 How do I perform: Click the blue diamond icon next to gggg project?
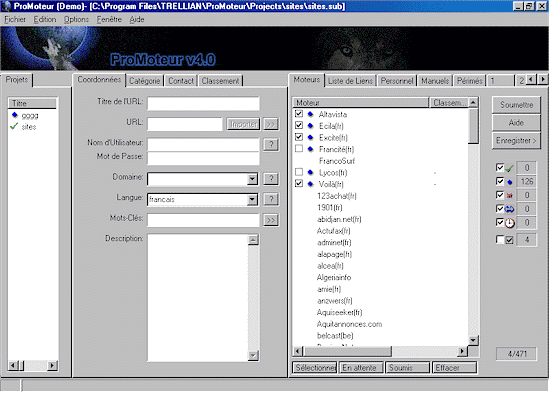pyautogui.click(x=14, y=115)
